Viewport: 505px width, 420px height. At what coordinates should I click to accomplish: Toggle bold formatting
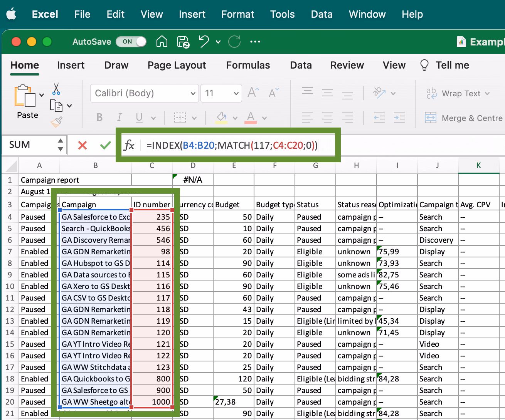[99, 118]
